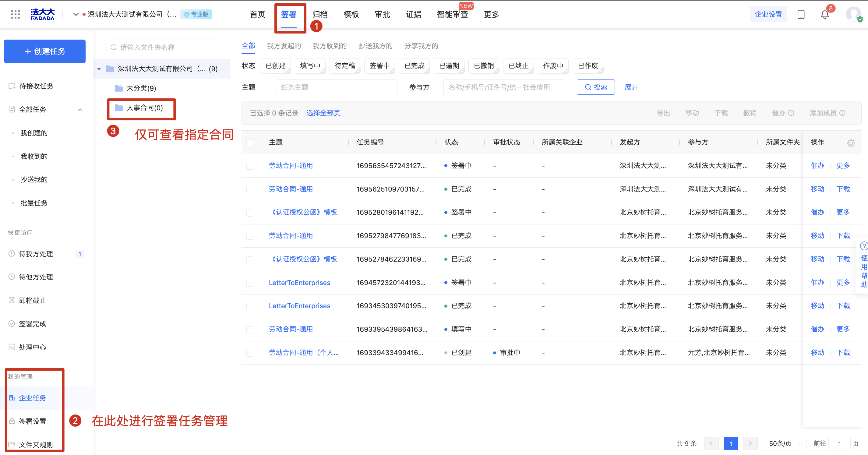Open 企业任务 management entry

[32, 398]
